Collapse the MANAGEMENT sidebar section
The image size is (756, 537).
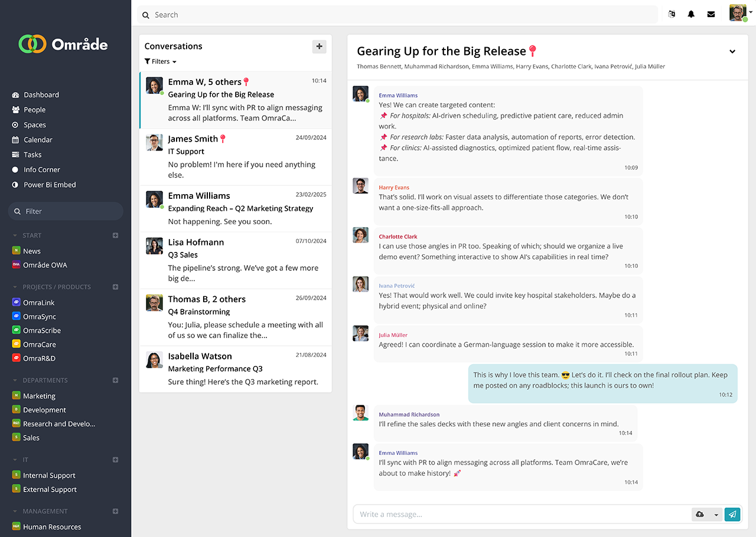(x=15, y=512)
